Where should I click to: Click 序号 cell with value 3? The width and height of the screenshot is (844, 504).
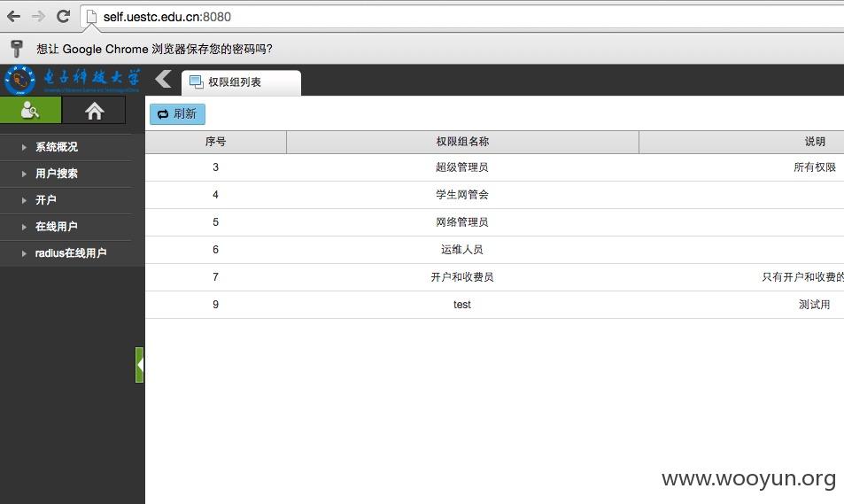216,167
